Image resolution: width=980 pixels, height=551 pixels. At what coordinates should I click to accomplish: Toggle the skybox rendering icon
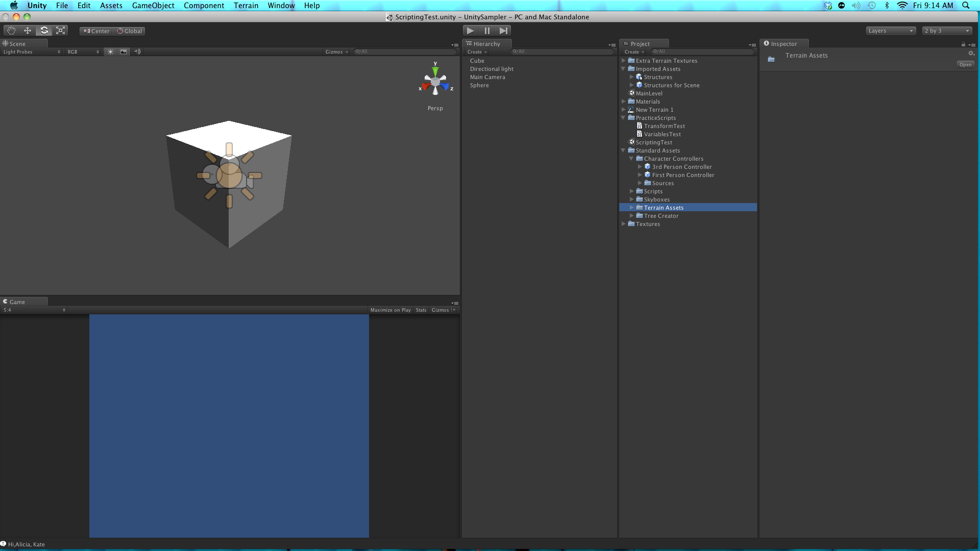[x=123, y=52]
